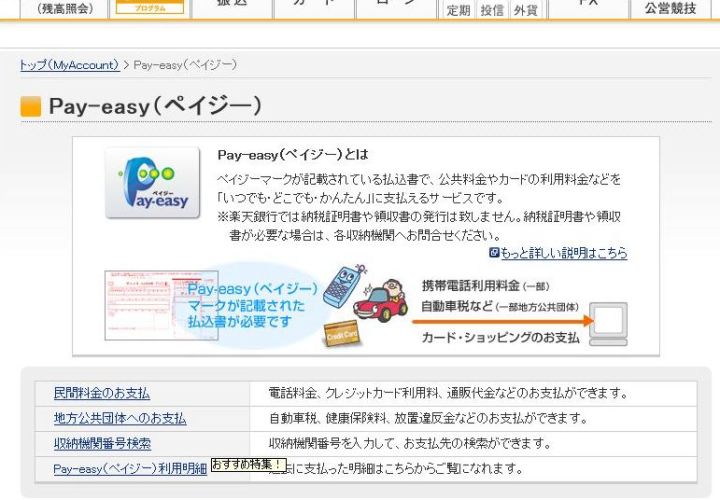The width and height of the screenshot is (720, 500).
Task: Click the Pay-easy logo image
Action: point(152,182)
